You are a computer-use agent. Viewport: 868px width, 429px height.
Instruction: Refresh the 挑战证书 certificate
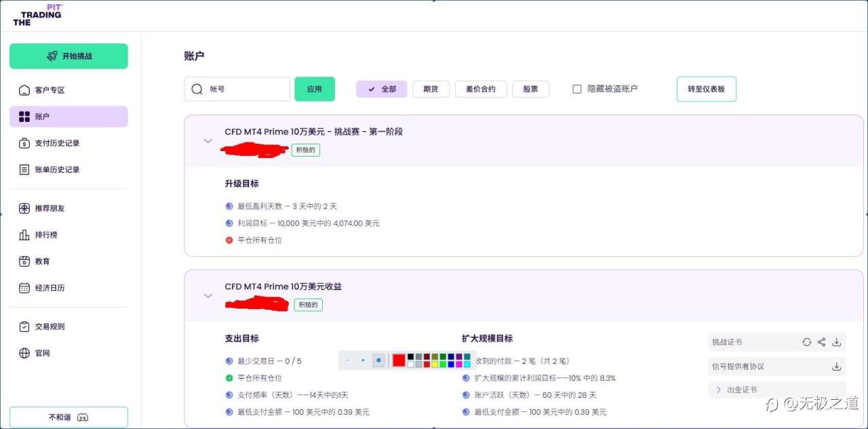point(806,342)
